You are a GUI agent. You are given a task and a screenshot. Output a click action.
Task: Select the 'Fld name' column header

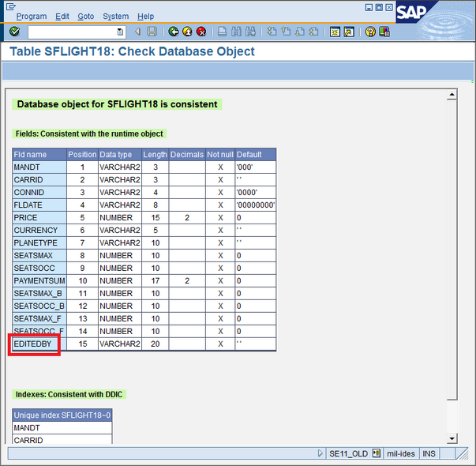pos(39,154)
